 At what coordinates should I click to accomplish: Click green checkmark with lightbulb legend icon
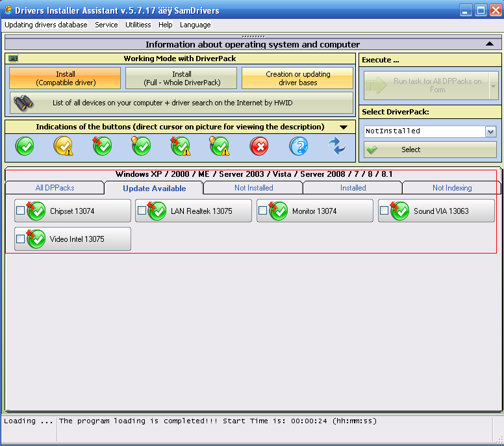coord(141,146)
